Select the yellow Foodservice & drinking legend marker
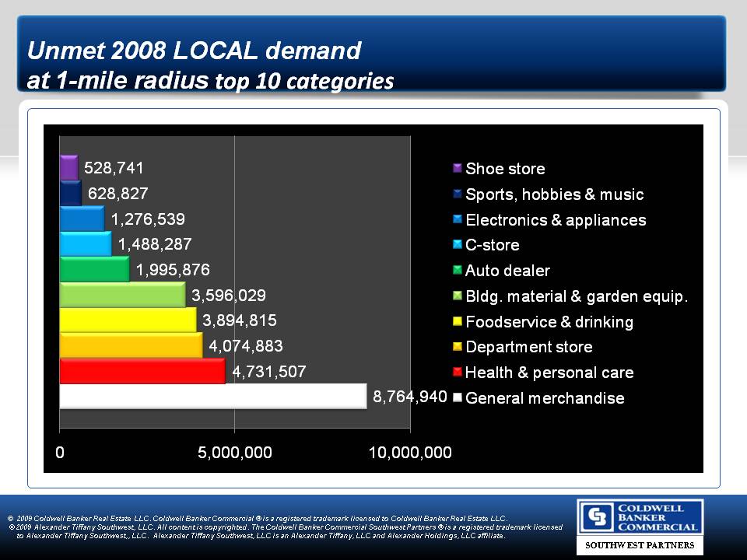This screenshot has height=560, width=747. tap(458, 321)
